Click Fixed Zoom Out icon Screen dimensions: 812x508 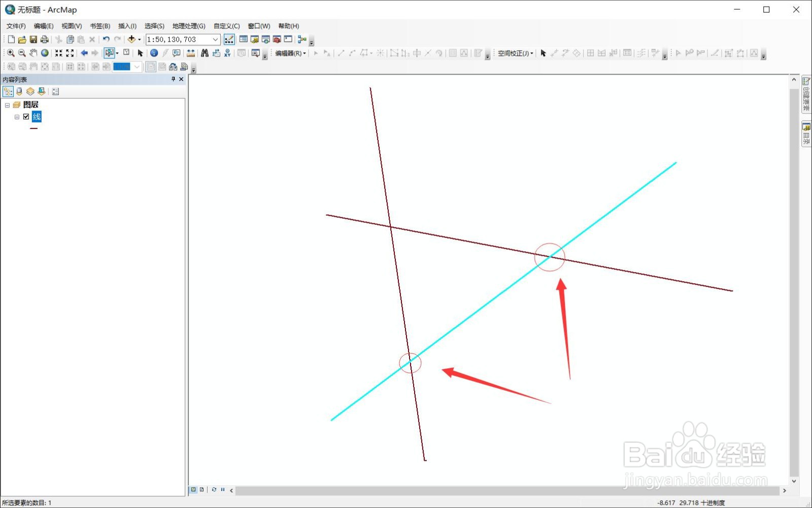pos(70,53)
